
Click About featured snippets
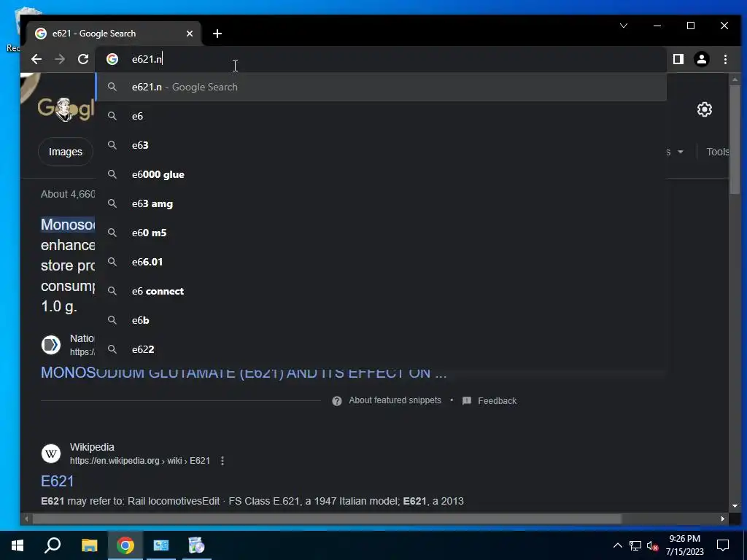pyautogui.click(x=395, y=400)
